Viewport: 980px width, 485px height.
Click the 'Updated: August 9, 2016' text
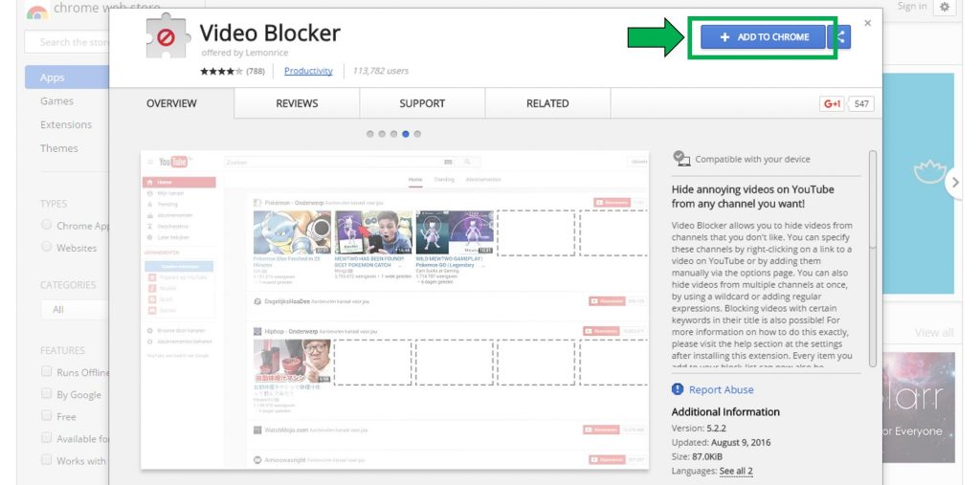click(x=722, y=443)
